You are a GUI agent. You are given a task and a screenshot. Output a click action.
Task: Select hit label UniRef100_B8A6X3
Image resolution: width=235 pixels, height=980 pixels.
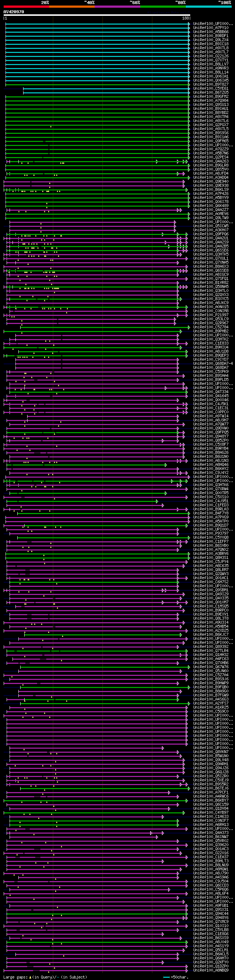point(211,266)
